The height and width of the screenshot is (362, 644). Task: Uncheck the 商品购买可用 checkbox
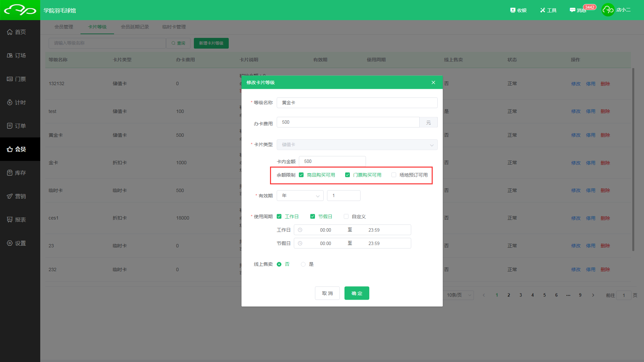pyautogui.click(x=301, y=175)
